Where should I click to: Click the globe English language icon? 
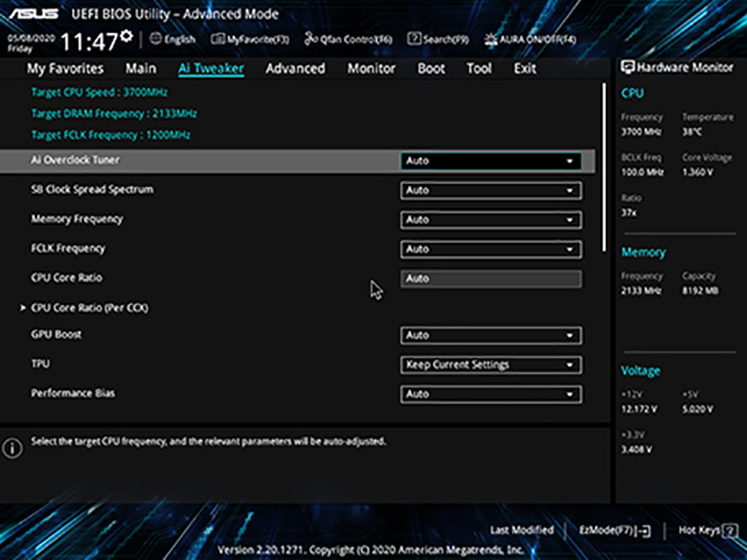pyautogui.click(x=155, y=38)
